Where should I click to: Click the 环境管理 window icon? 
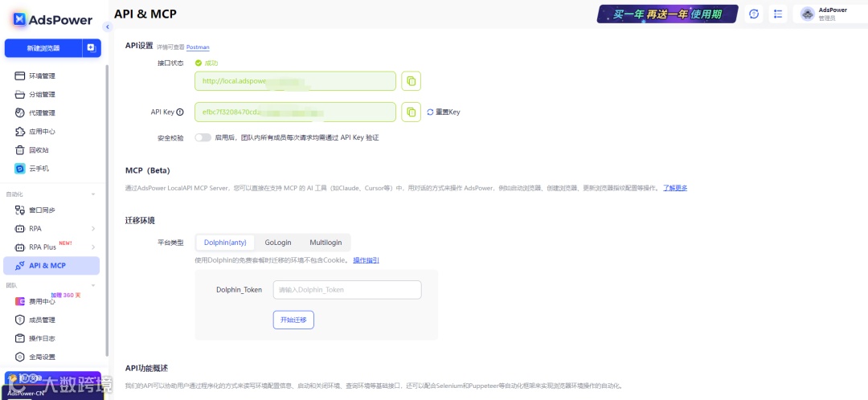[x=20, y=76]
